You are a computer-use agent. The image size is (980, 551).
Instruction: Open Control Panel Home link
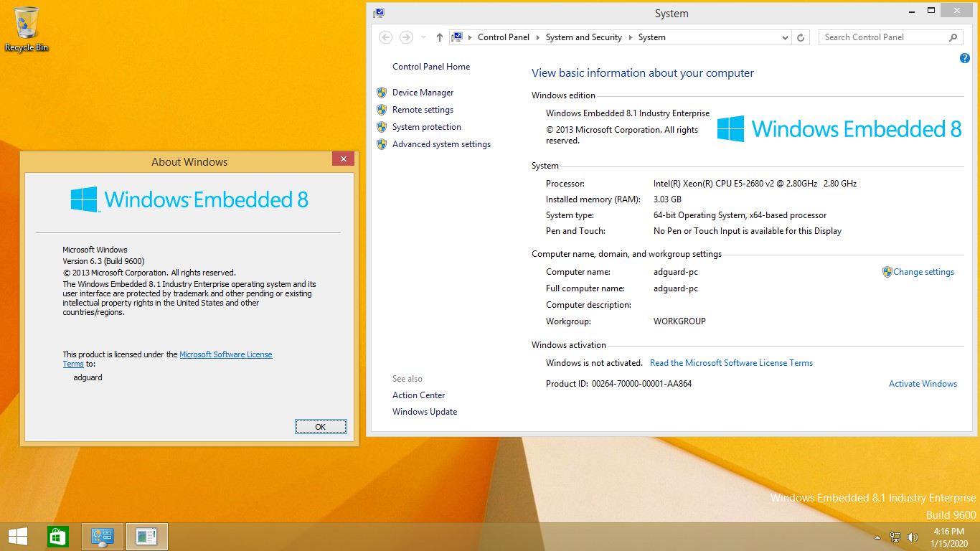coord(431,67)
